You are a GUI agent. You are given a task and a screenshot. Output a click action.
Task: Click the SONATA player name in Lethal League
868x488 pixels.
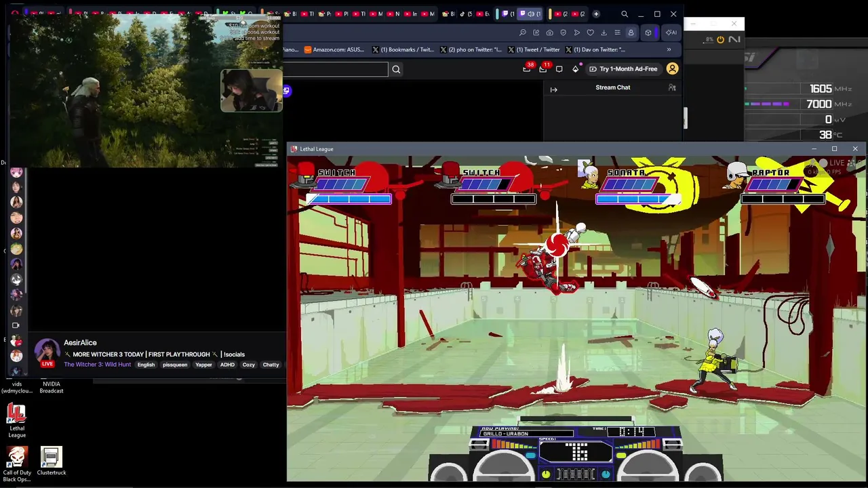626,173
